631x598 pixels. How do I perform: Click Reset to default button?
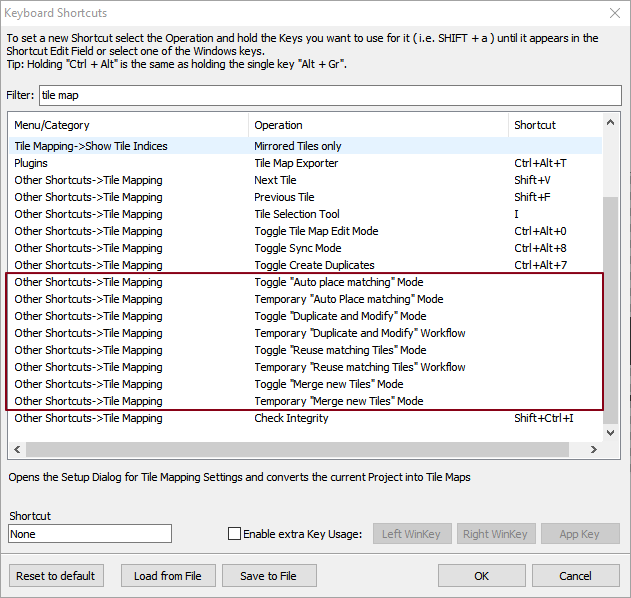[x=56, y=575]
